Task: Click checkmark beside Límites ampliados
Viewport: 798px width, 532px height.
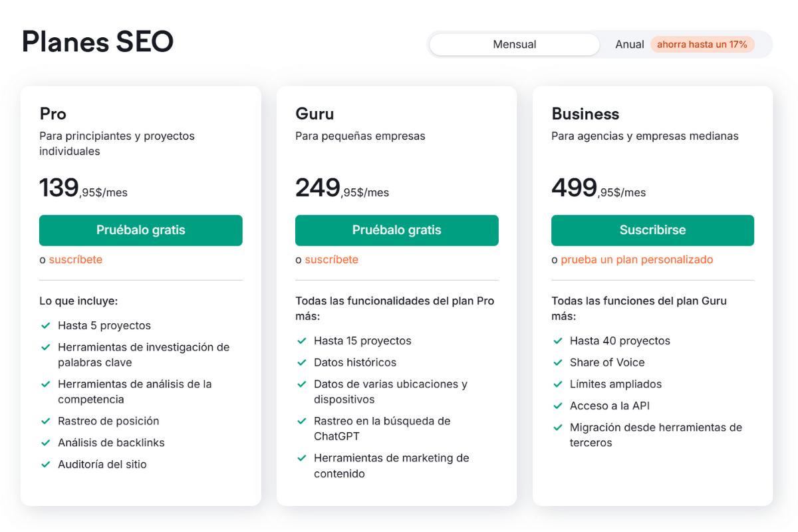Action: 558,384
